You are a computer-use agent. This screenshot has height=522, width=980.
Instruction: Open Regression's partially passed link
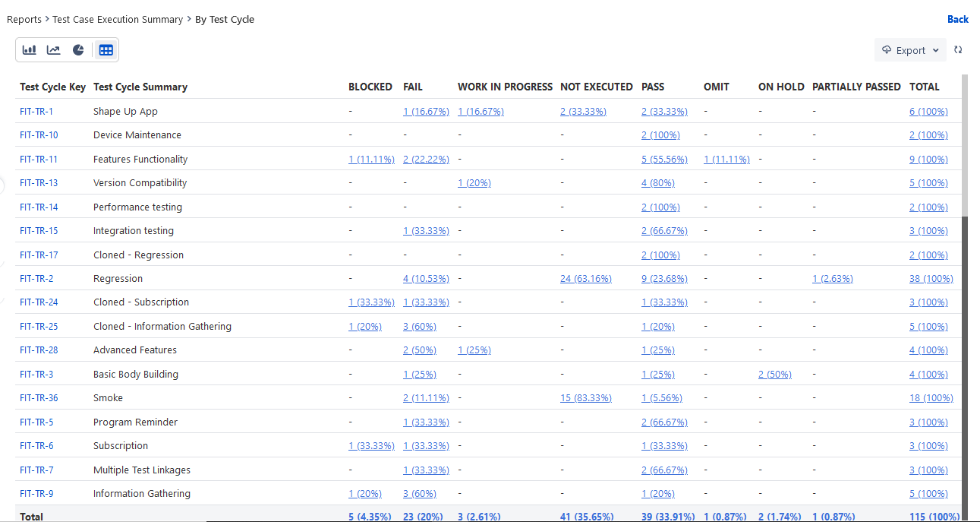pos(832,278)
